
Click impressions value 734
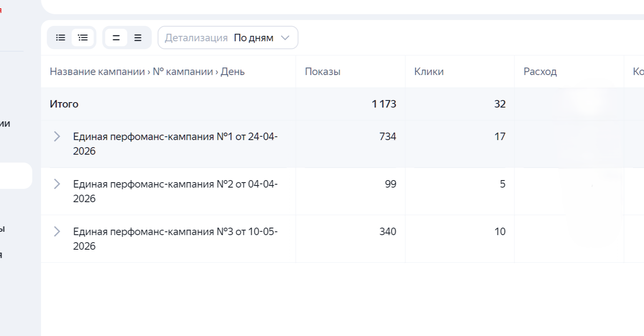click(x=387, y=136)
